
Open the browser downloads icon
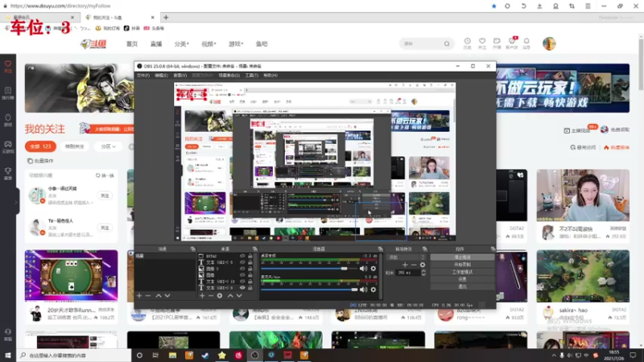click(x=539, y=6)
